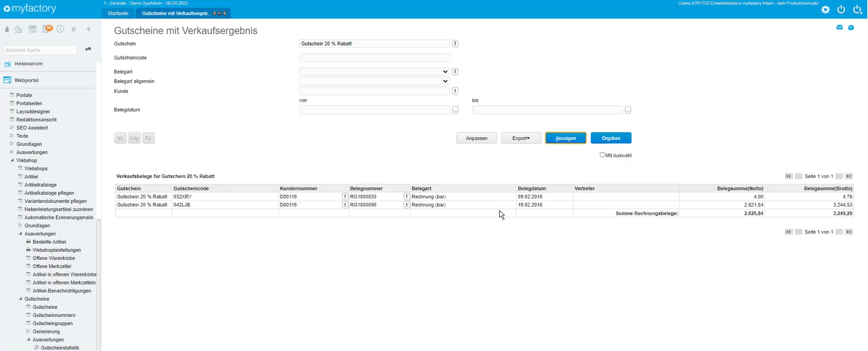The height and width of the screenshot is (351, 868).
Task: Open Redaktionsansicht in the navigation tree
Action: click(x=37, y=119)
